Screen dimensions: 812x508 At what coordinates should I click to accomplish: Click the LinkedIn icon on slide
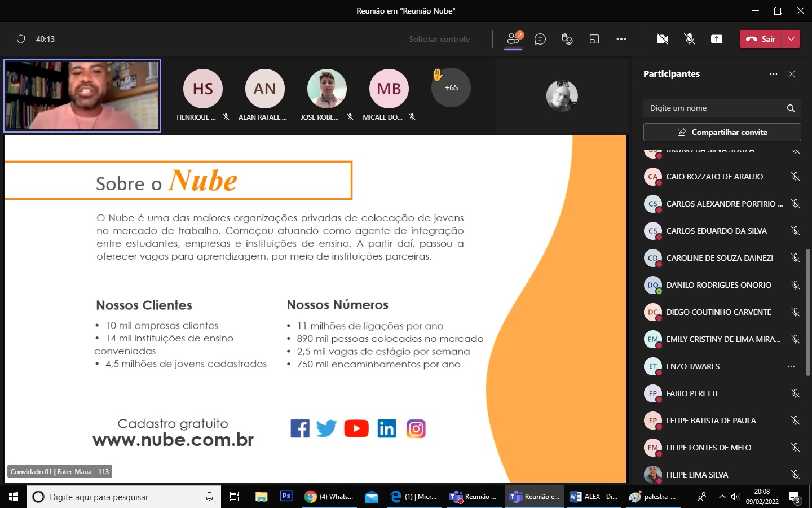pos(387,428)
